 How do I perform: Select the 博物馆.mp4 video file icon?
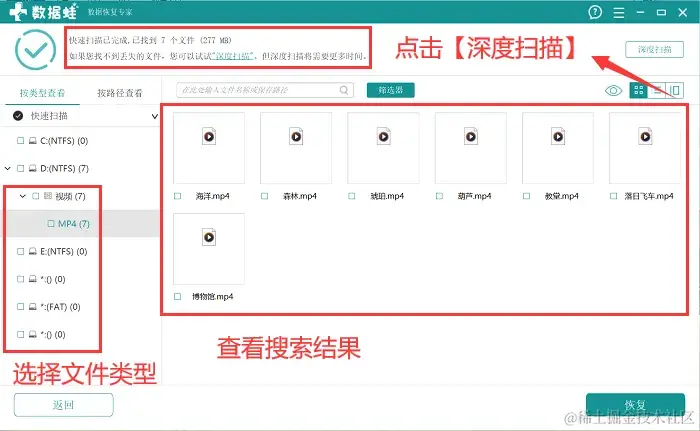tap(209, 237)
